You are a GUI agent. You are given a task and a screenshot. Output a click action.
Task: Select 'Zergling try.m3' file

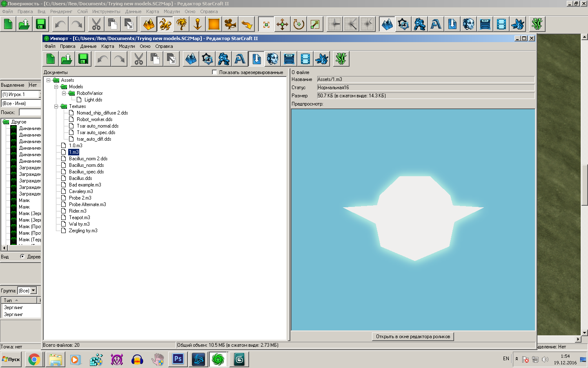pos(83,231)
